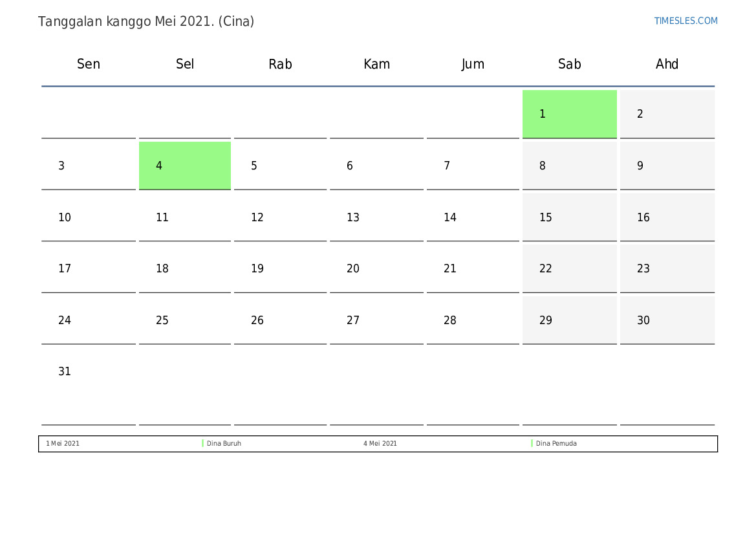Select date 15 in the calendar
The height and width of the screenshot is (535, 756).
pyautogui.click(x=546, y=217)
